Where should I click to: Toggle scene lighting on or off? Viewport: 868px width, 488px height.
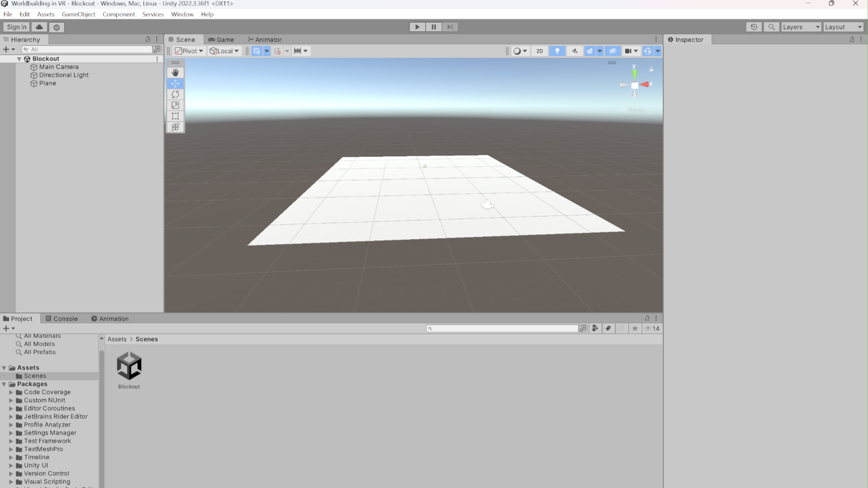pyautogui.click(x=557, y=51)
